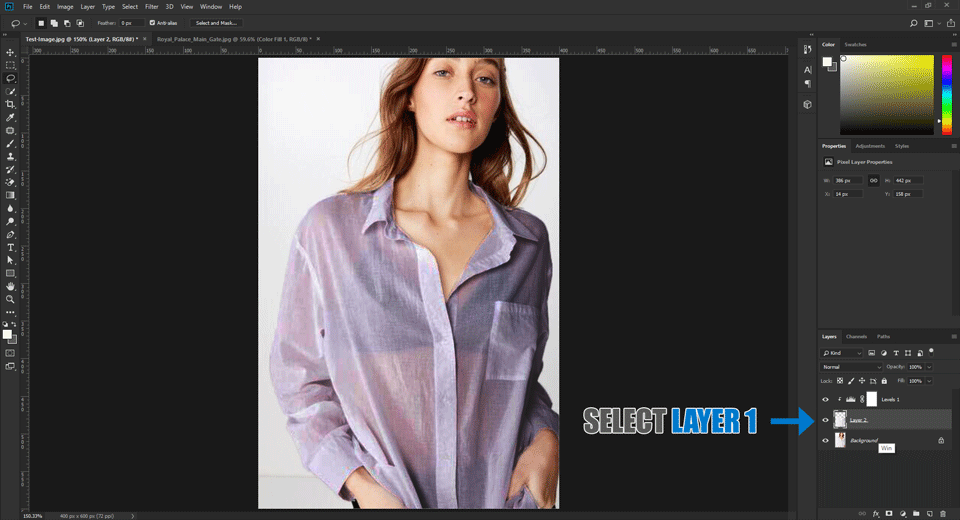Click the Select and Mask button
Viewport: 960px width, 520px height.
click(216, 23)
